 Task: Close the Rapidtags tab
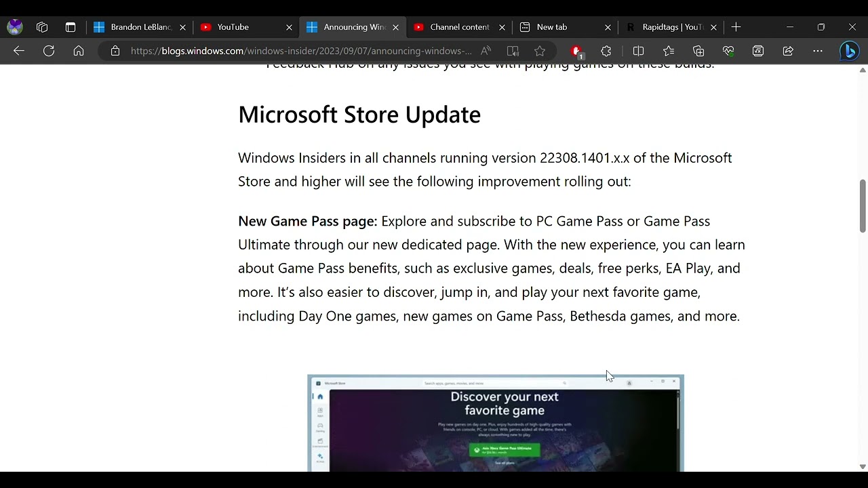pyautogui.click(x=713, y=27)
